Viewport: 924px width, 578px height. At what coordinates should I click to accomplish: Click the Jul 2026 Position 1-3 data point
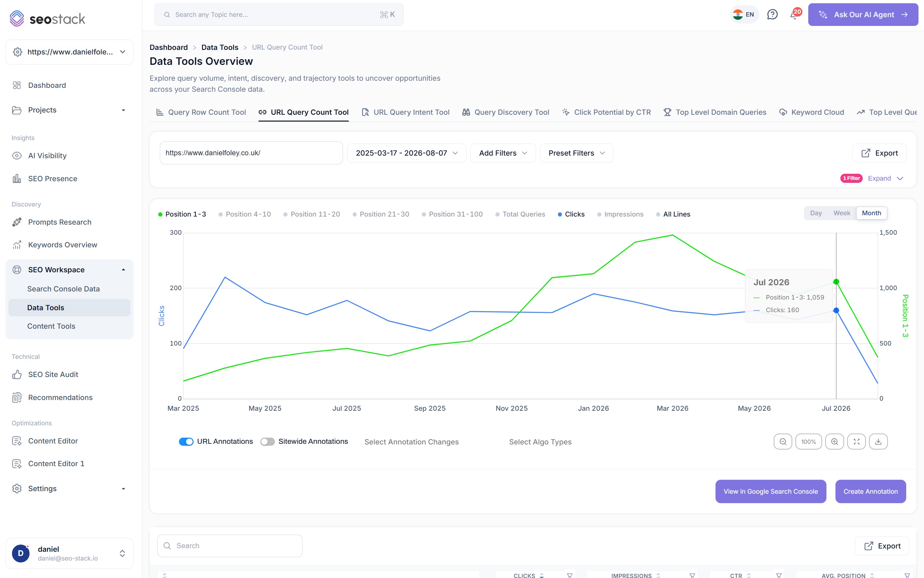(836, 282)
